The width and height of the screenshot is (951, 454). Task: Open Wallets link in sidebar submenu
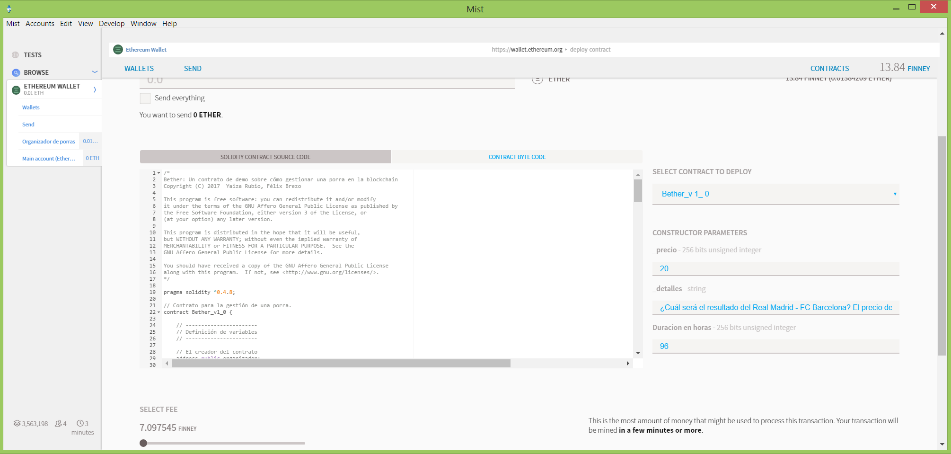coord(31,107)
